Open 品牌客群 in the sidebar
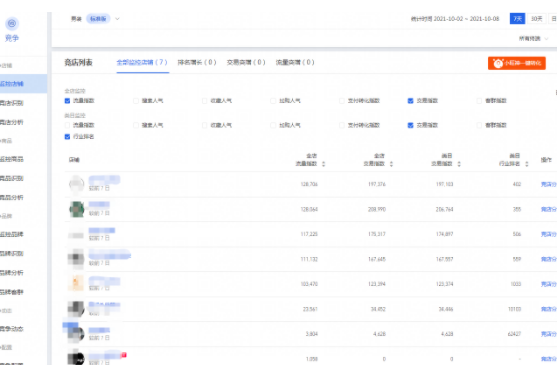Screen dimensions: 557x365 click(x=12, y=292)
